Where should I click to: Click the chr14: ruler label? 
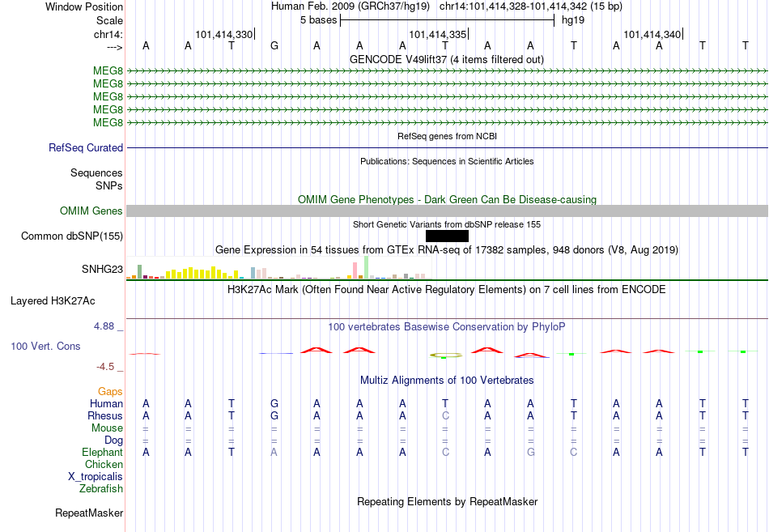pyautogui.click(x=108, y=34)
